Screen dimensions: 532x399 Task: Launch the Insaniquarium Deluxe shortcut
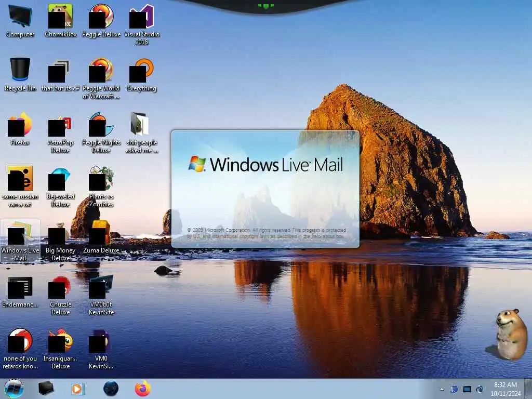tap(60, 349)
